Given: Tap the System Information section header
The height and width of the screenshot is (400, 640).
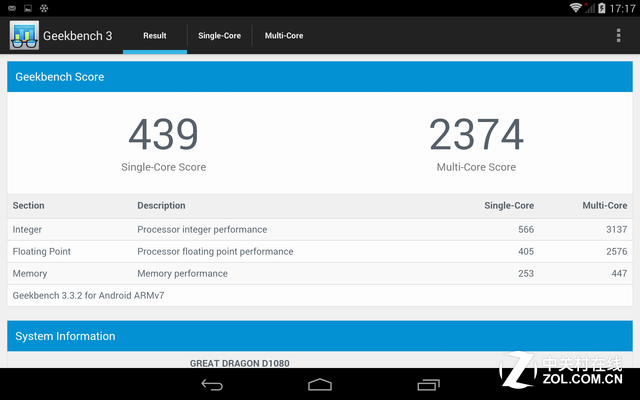Looking at the screenshot, I should [x=320, y=336].
